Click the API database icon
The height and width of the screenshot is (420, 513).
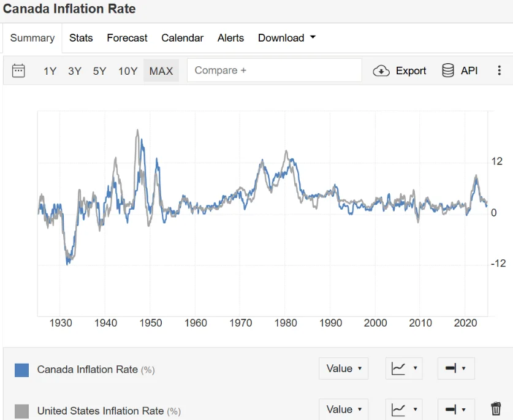448,71
